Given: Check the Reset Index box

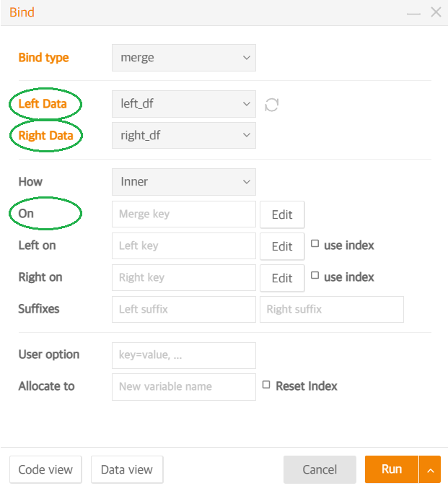Looking at the screenshot, I should coord(266,384).
